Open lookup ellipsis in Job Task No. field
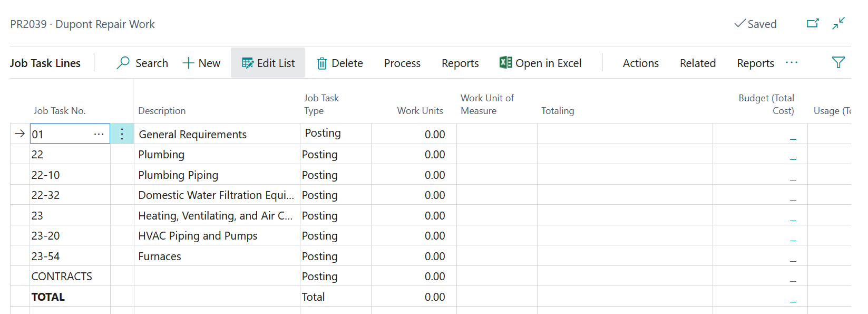This screenshot has width=868, height=314. [99, 134]
